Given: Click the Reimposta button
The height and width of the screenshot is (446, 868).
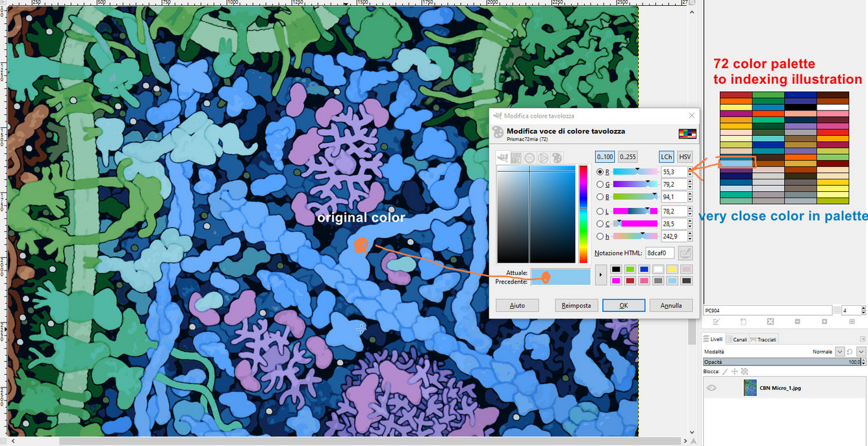Looking at the screenshot, I should coord(576,305).
